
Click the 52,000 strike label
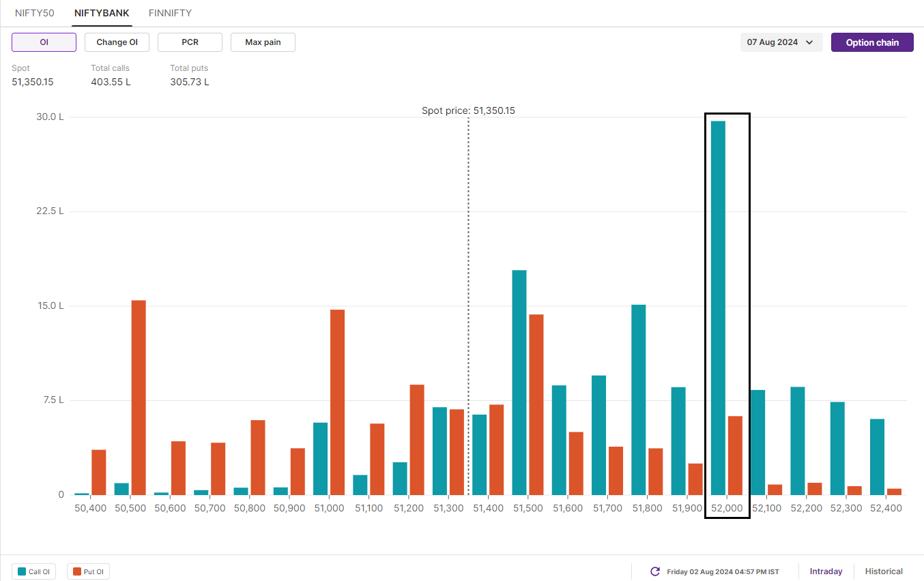[x=726, y=509]
